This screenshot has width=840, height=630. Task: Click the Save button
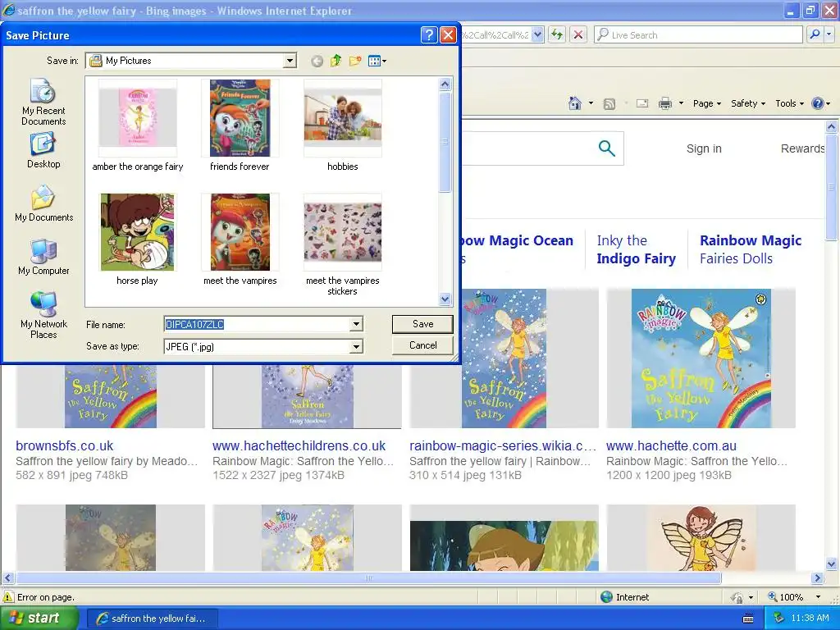[422, 324]
